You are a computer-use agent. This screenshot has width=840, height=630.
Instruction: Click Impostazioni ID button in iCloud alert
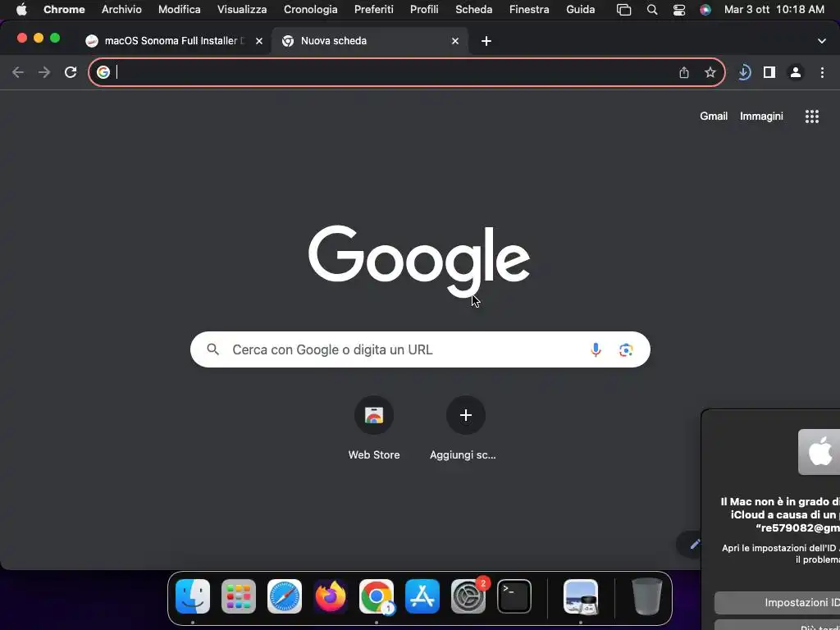tap(778, 603)
